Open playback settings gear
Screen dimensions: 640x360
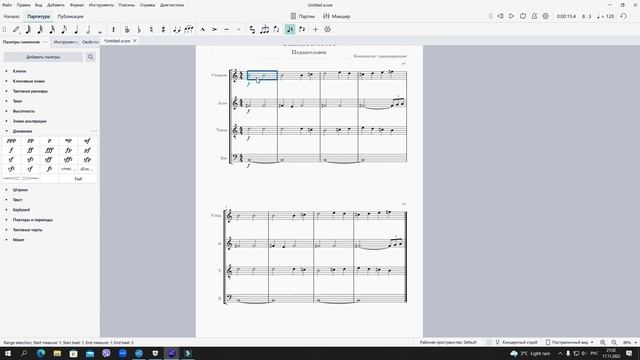pyautogui.click(x=546, y=16)
